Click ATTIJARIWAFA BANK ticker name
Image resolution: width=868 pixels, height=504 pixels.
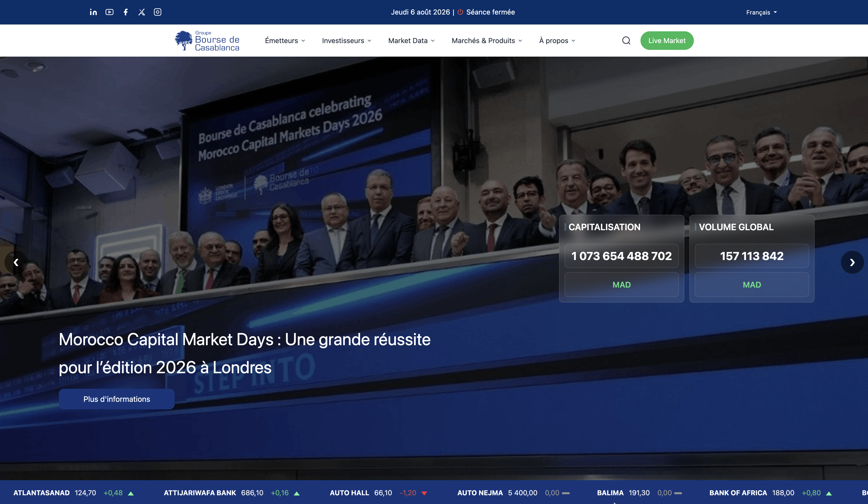pyautogui.click(x=200, y=493)
